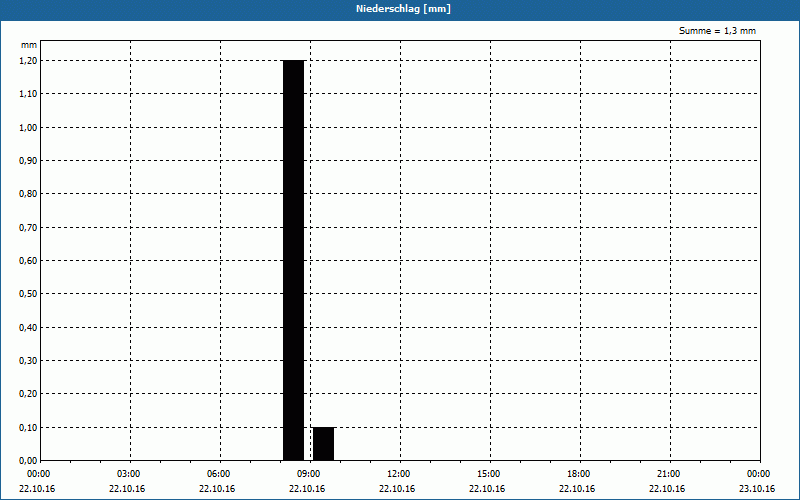Viewport: 800px width, 500px height.
Task: Click the 0,30 y-axis value
Action: 28,361
